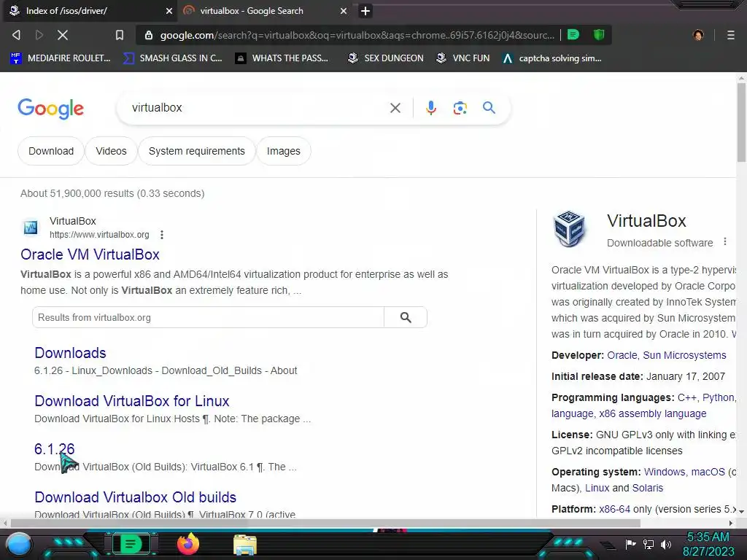The width and height of the screenshot is (747, 560).
Task: Launch Firefox from the taskbar
Action: (188, 544)
